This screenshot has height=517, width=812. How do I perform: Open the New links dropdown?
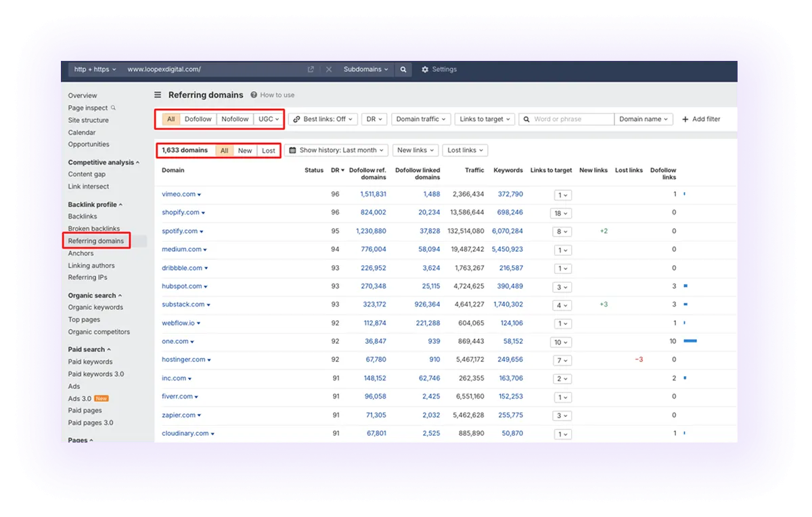tap(415, 150)
